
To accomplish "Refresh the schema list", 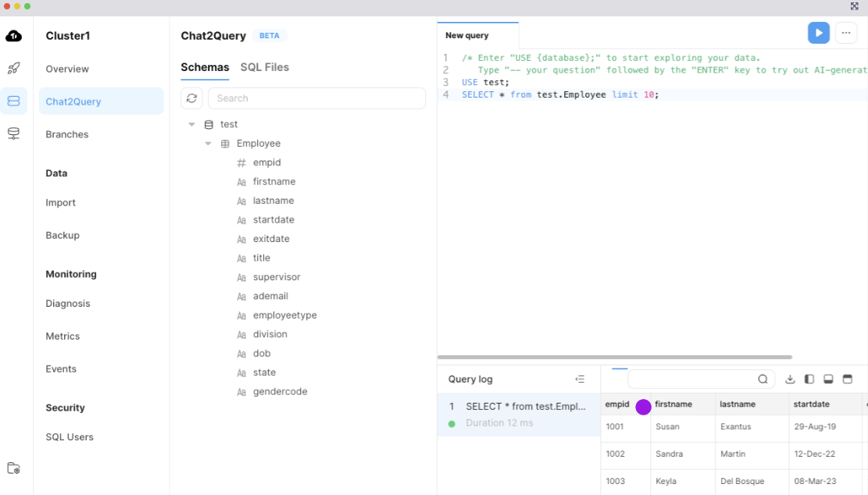I will point(191,98).
